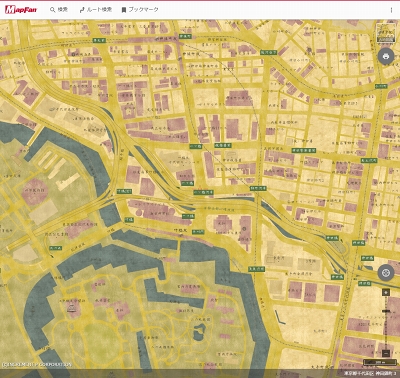Open the three-dot more options menu
The width and height of the screenshot is (400, 378).
click(x=391, y=10)
